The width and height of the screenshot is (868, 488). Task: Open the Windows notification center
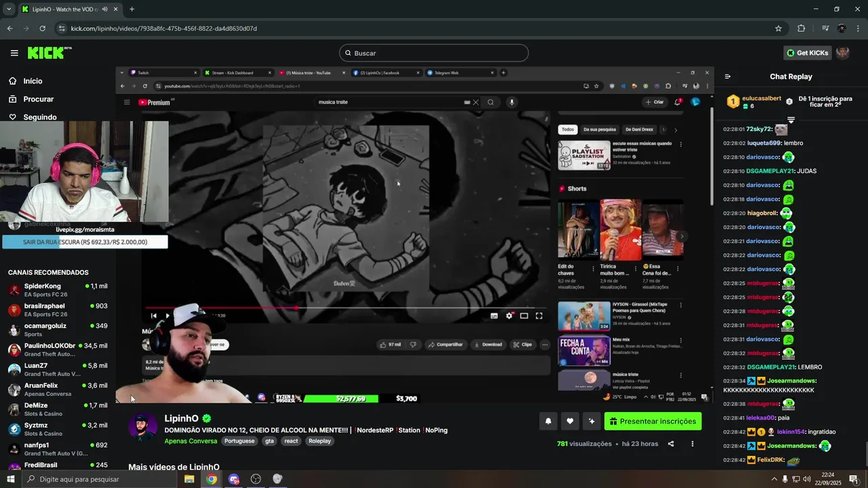(x=854, y=479)
